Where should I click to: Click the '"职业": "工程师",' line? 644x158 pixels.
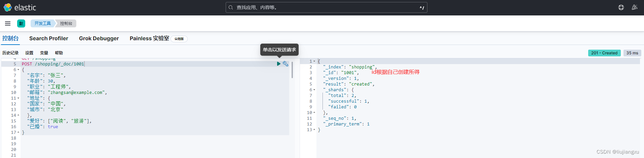coord(49,87)
